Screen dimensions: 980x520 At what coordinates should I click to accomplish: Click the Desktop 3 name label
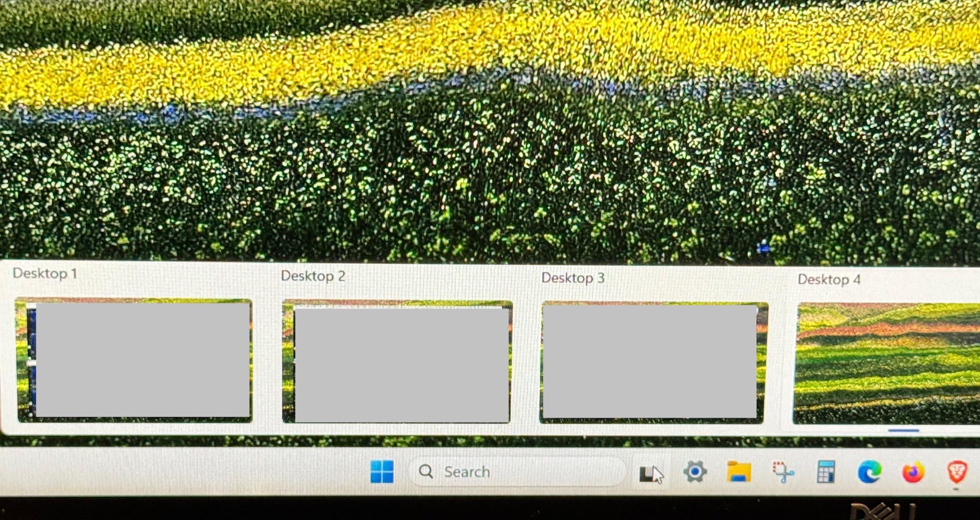click(573, 278)
